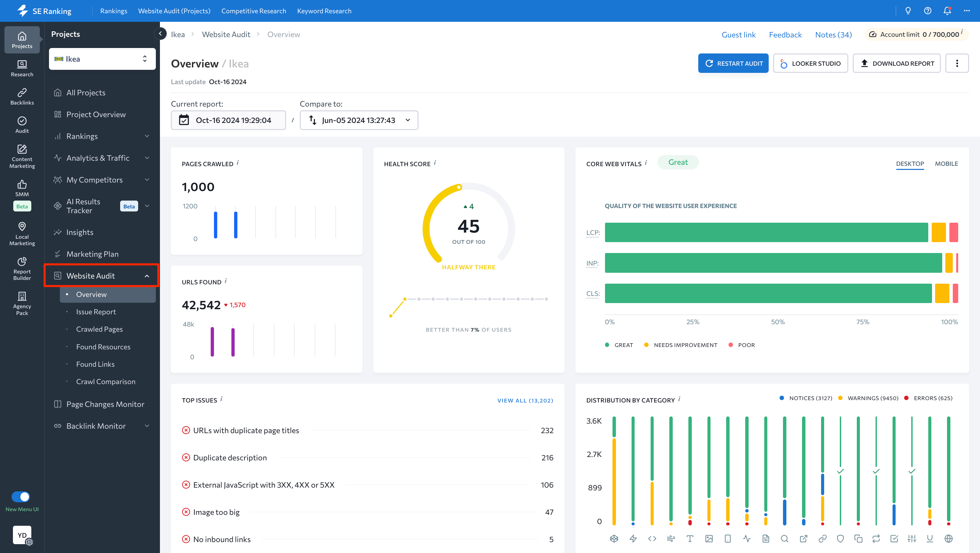Collapse the Projects sidebar panel arrow

160,33
